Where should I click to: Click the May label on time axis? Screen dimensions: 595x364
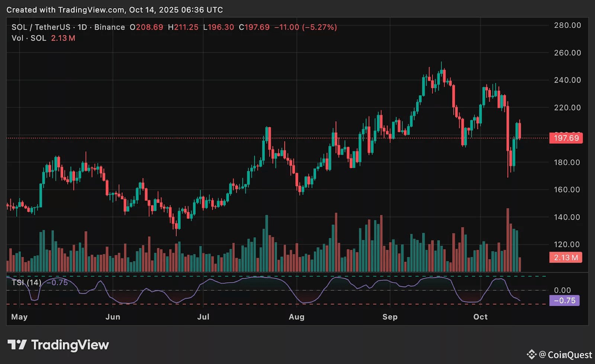click(x=19, y=317)
